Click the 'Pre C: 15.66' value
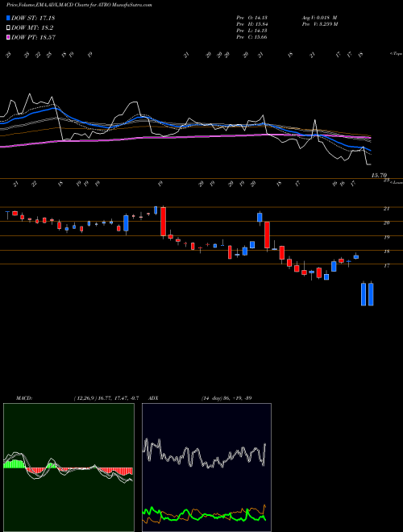The width and height of the screenshot is (403, 532). pyautogui.click(x=251, y=37)
